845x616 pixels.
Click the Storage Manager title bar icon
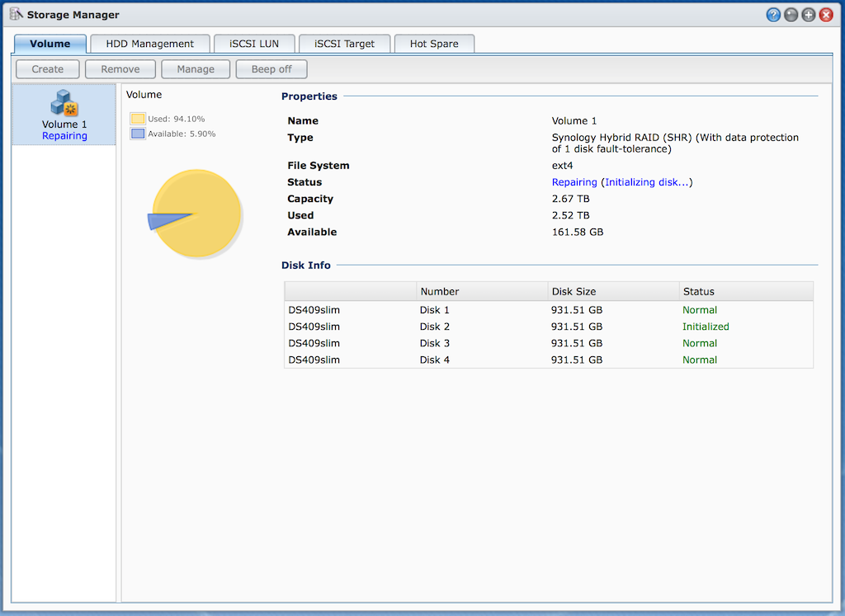(x=17, y=14)
